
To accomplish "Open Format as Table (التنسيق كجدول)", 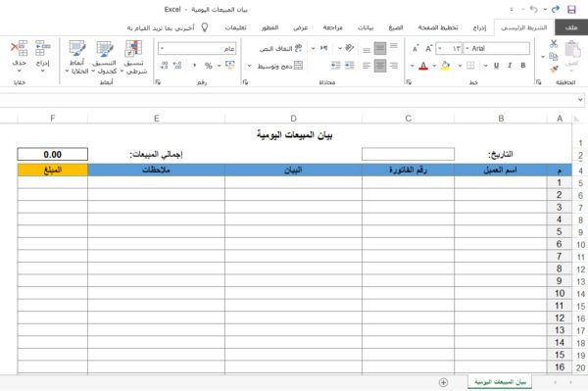I will point(105,58).
